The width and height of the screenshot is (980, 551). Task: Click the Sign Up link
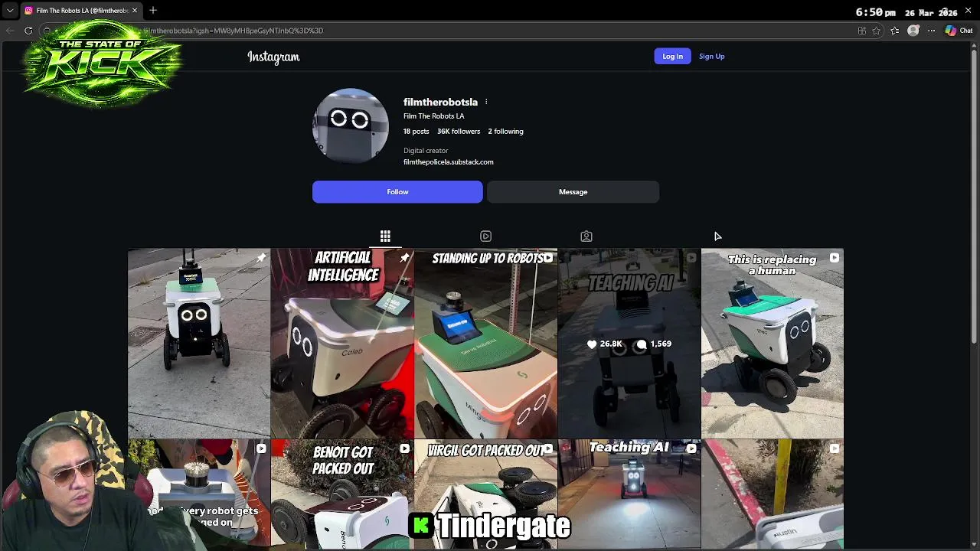click(711, 56)
